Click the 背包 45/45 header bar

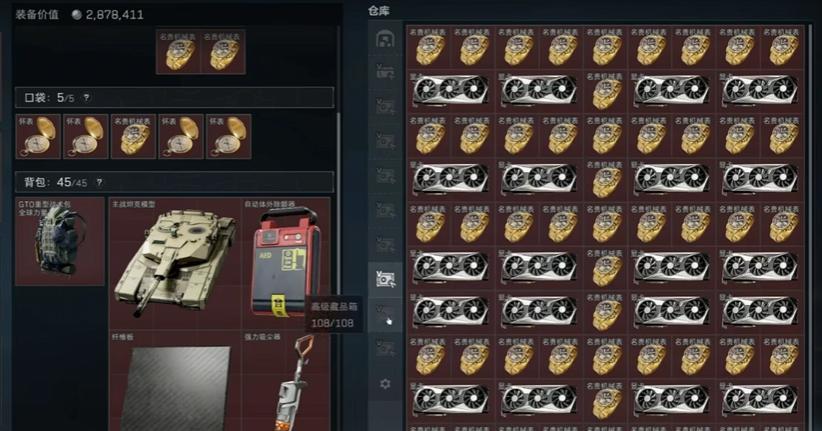[x=174, y=182]
